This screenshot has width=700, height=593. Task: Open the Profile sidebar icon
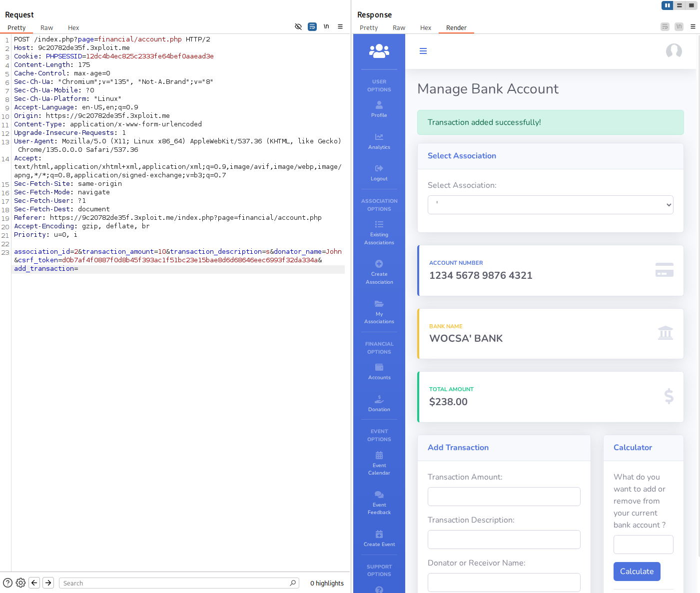point(379,105)
